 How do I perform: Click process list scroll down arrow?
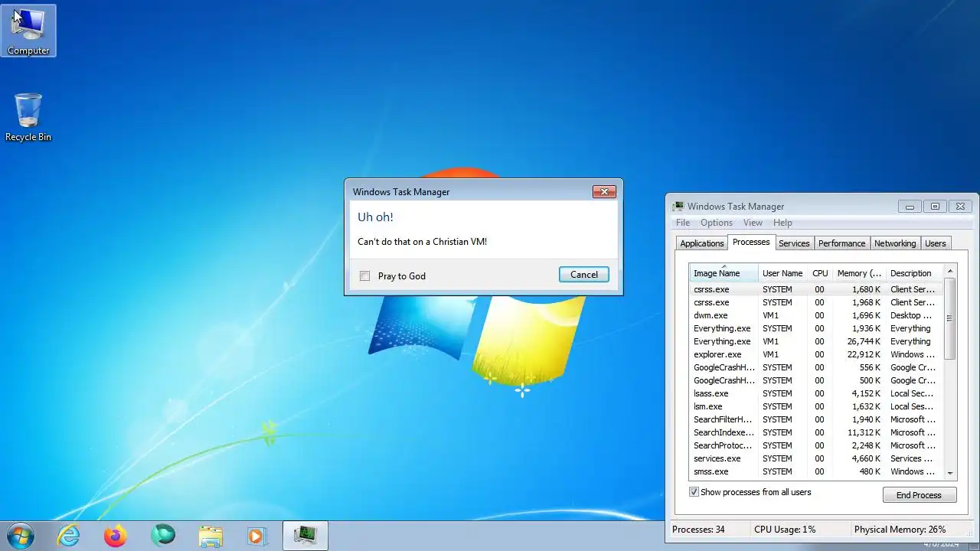click(950, 474)
